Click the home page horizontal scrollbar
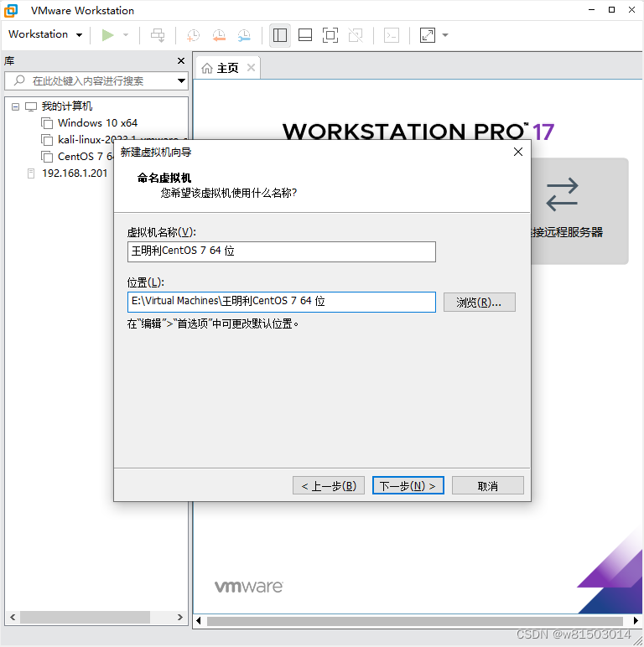The height and width of the screenshot is (647, 644). tap(414, 620)
